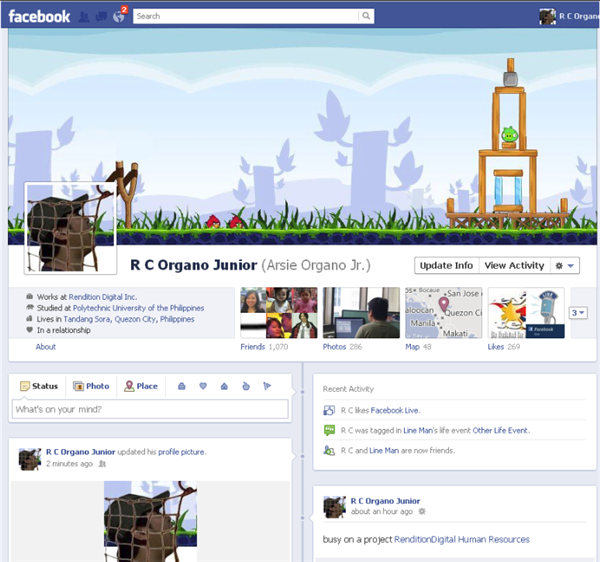The image size is (600, 562).
Task: Open the Likes thumbnail
Action: pos(527,313)
